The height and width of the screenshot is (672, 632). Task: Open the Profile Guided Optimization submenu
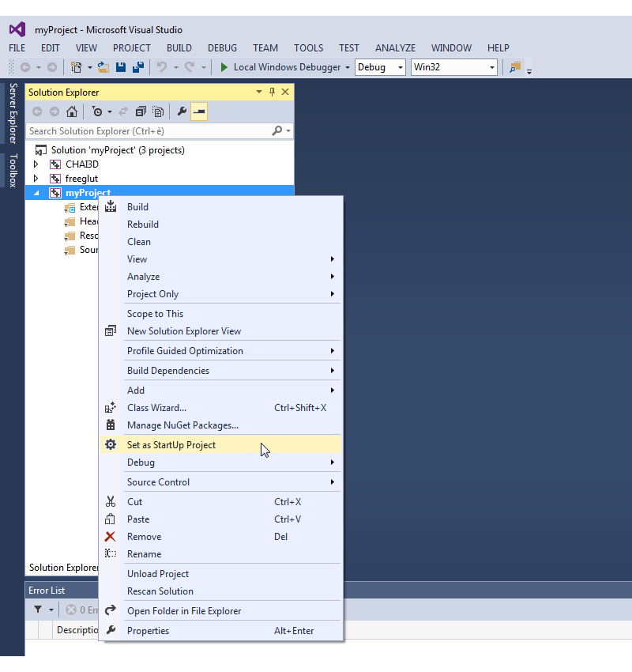220,350
